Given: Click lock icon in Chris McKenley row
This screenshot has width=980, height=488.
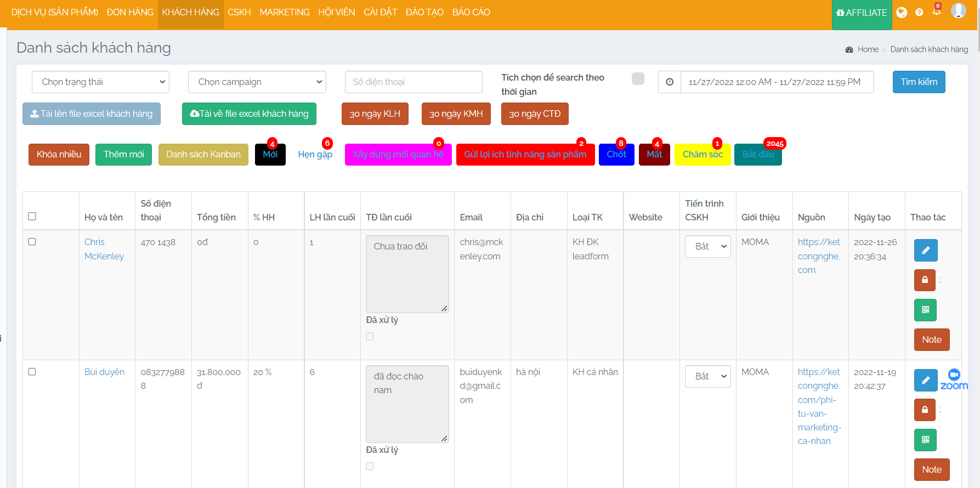Looking at the screenshot, I should point(925,280).
